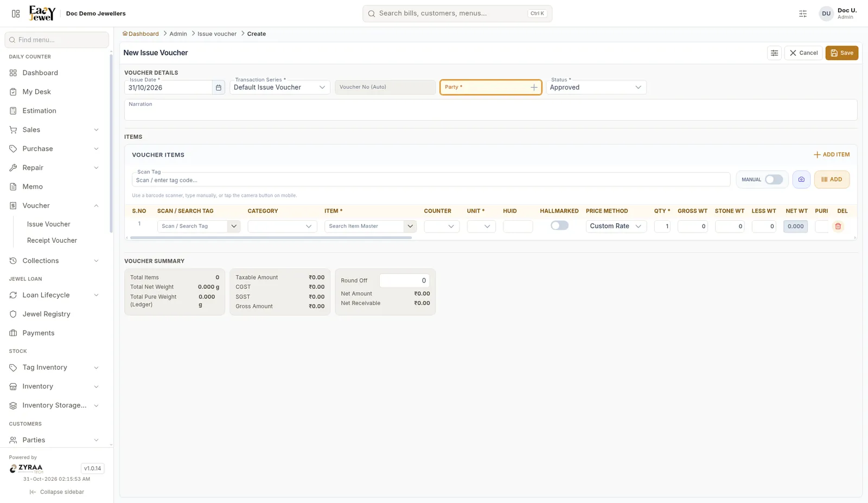Screen dimensions: 868x503
Task: Click the Add Item link
Action: pyautogui.click(x=832, y=154)
